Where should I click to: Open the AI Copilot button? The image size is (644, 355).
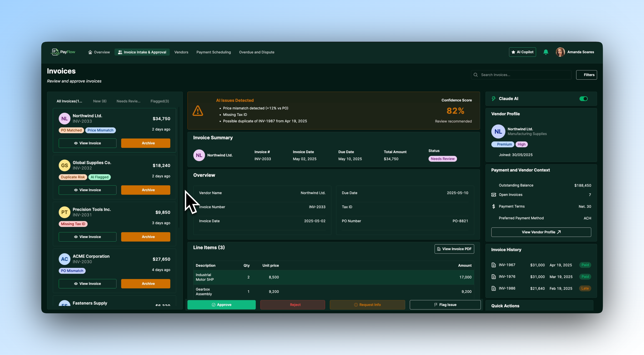pyautogui.click(x=522, y=52)
